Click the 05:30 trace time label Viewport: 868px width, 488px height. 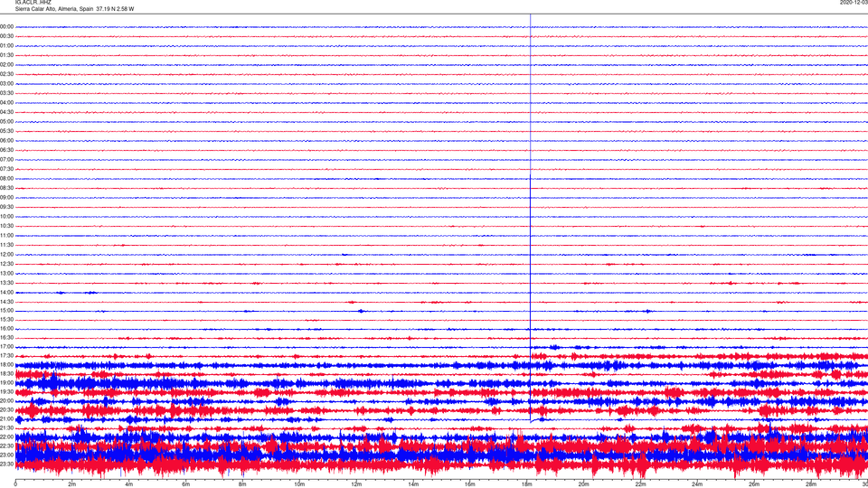coord(6,131)
